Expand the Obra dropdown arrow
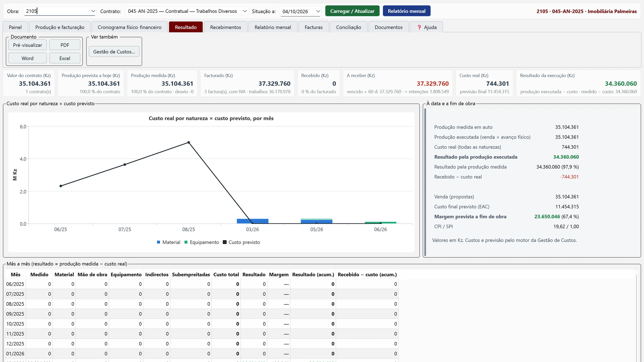Screen dimensions: 644x362 tap(93, 11)
